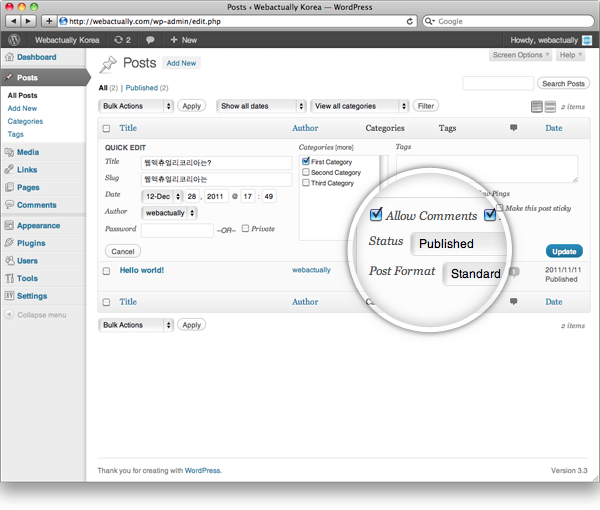The height and width of the screenshot is (510, 600).
Task: Open the comments bubble in admin bar
Action: pos(150,40)
